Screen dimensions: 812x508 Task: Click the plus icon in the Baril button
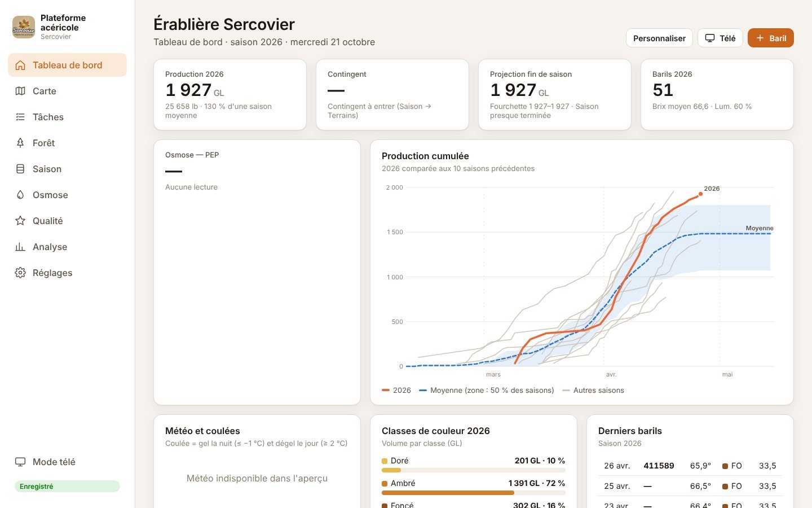pos(760,38)
